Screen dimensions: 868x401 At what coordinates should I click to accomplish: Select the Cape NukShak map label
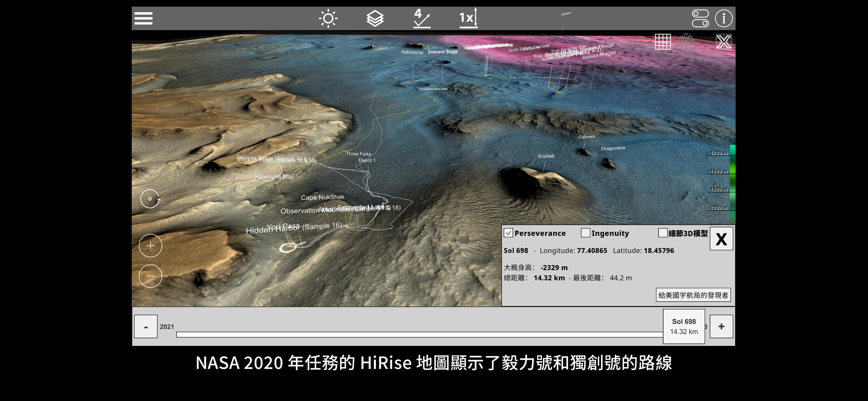(322, 197)
